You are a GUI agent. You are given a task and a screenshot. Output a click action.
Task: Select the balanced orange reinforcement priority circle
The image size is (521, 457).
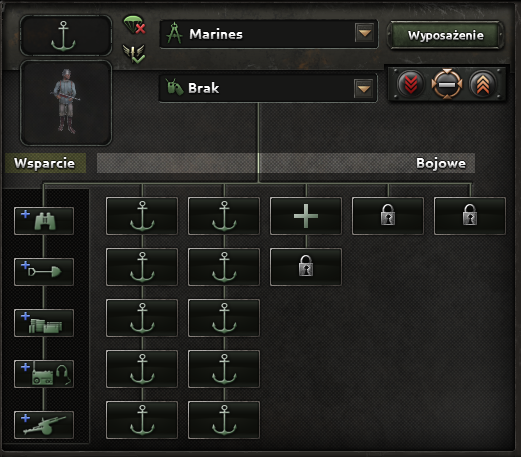pos(447,84)
